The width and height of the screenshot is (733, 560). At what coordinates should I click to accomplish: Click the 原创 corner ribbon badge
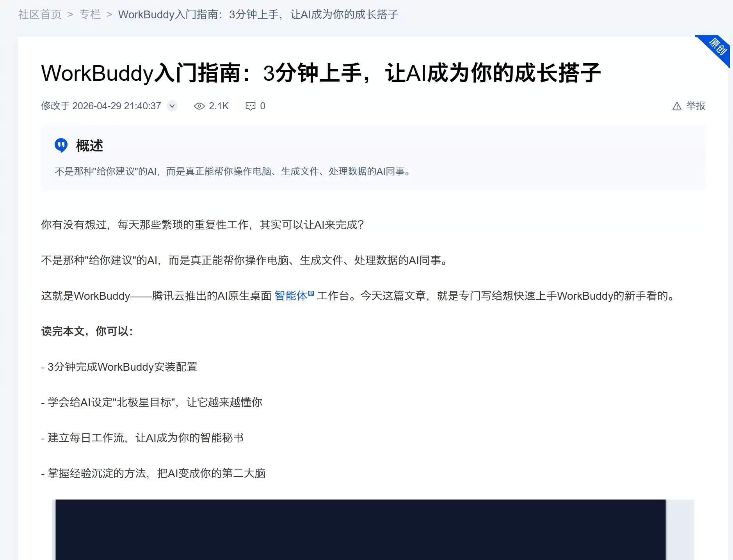(717, 48)
